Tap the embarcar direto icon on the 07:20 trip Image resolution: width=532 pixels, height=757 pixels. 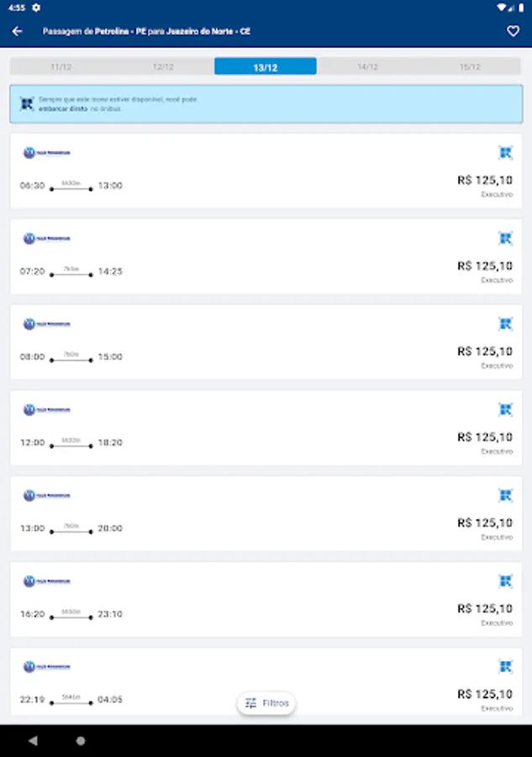pos(505,238)
